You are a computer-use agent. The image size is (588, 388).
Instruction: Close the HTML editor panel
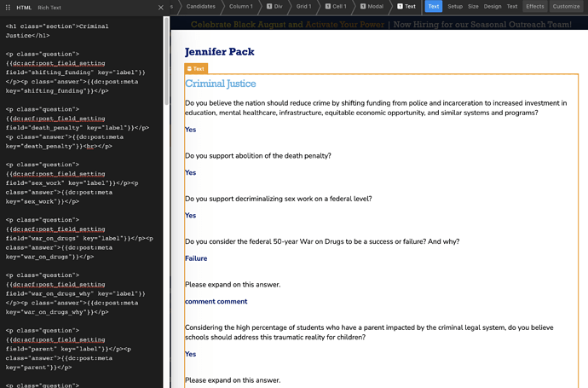161,7
